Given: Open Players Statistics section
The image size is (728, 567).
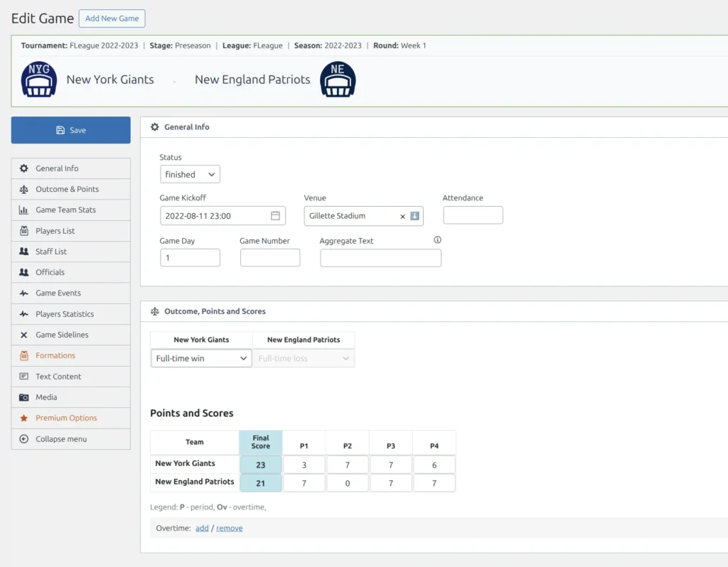Looking at the screenshot, I should click(x=70, y=314).
